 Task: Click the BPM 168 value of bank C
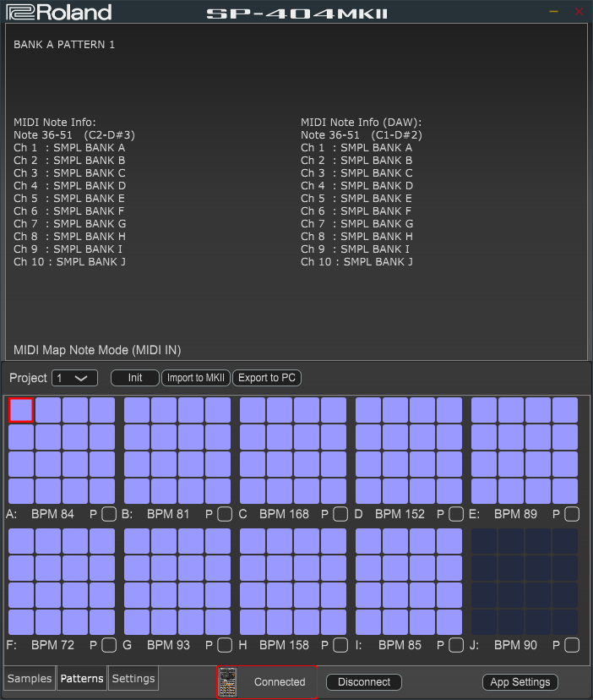tap(284, 514)
